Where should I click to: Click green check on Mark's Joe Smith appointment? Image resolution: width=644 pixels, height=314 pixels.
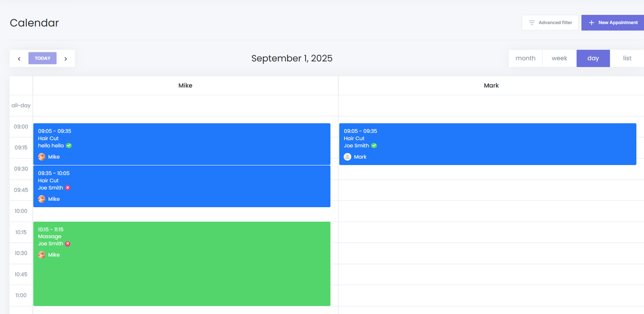(x=374, y=146)
